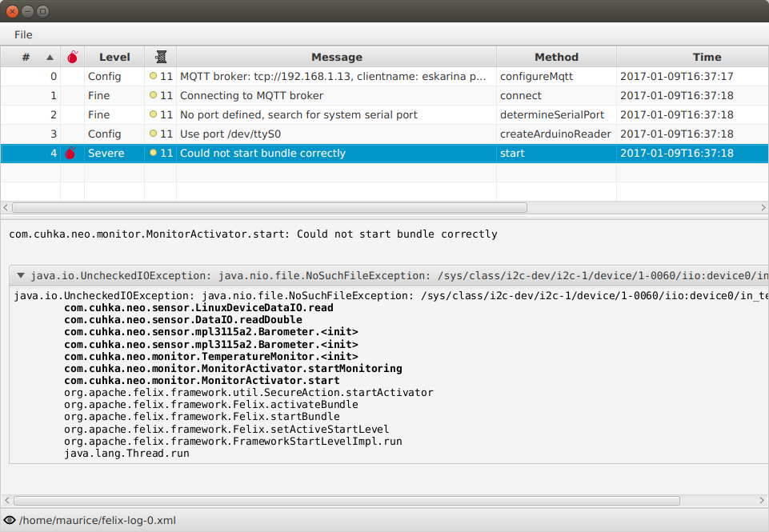Click the /home/maurice/felix-log-0.xml path
This screenshot has height=532, width=769.
[x=98, y=520]
